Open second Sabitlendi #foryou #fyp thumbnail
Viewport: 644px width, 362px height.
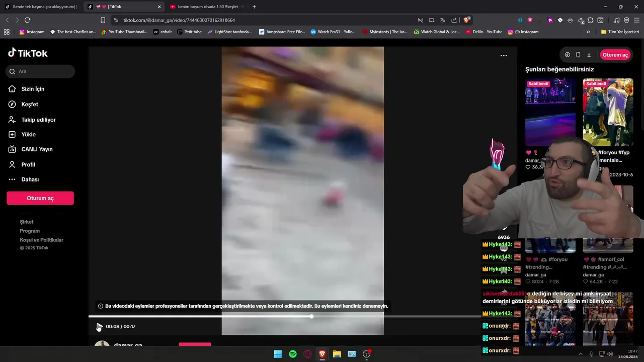pyautogui.click(x=608, y=112)
